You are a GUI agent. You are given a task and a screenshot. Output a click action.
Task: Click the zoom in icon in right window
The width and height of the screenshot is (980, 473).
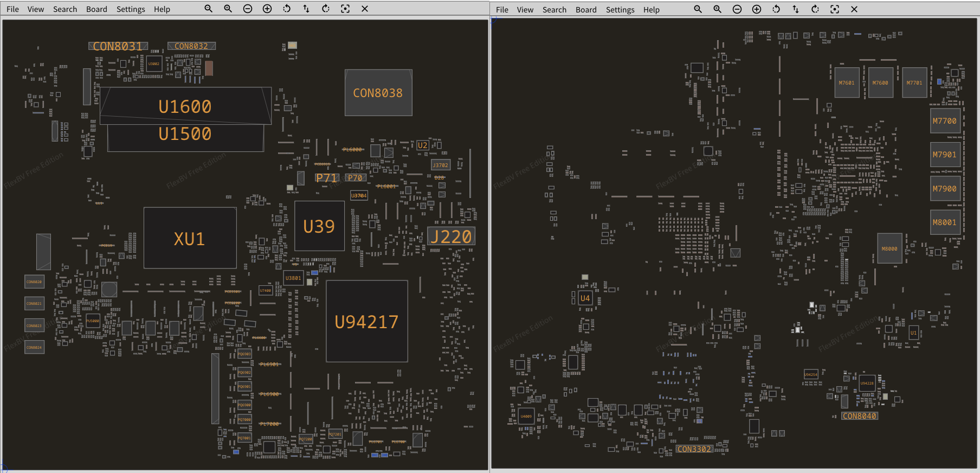click(757, 9)
